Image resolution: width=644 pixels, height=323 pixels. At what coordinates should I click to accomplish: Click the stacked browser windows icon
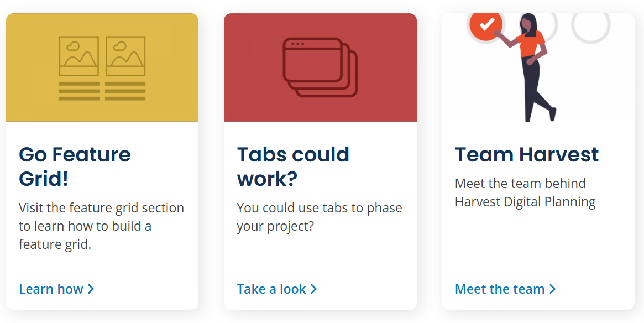click(321, 67)
